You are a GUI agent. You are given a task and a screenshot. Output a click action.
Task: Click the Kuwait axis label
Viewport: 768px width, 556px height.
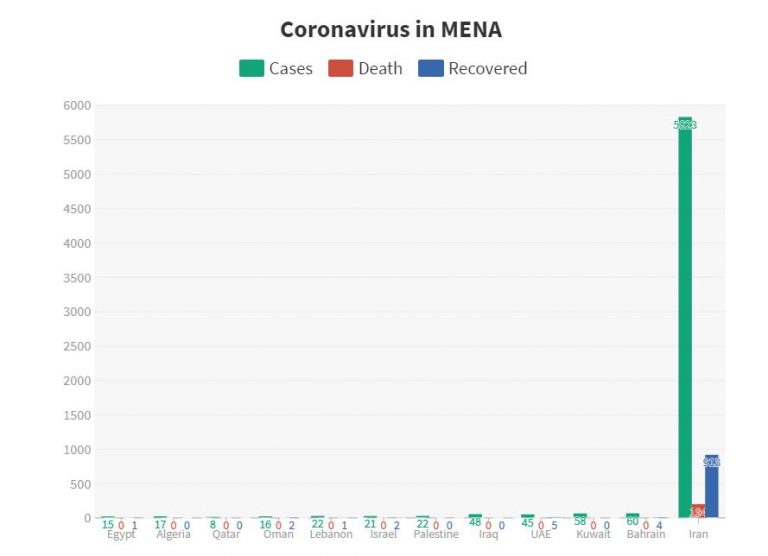(593, 534)
